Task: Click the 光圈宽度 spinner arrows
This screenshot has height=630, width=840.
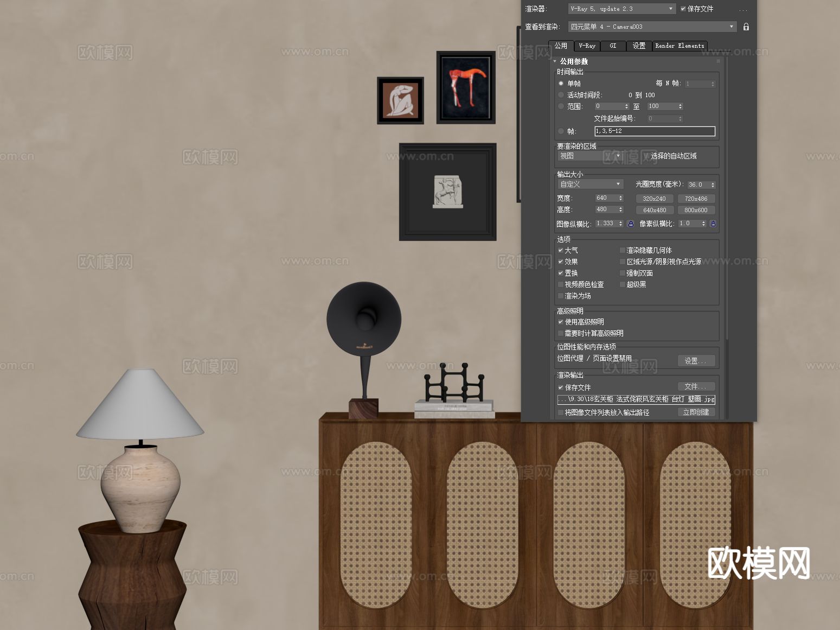Action: 713,184
